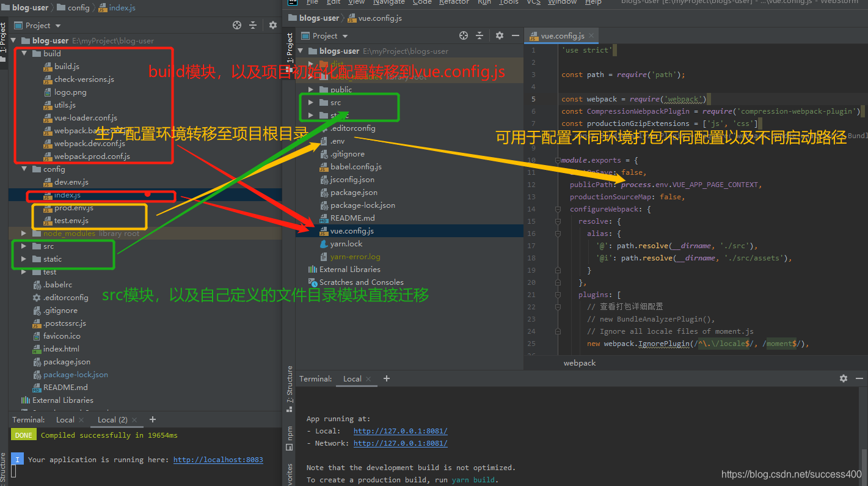Select babel.config.js in blogs-user tree
The image size is (868, 486).
(x=351, y=167)
